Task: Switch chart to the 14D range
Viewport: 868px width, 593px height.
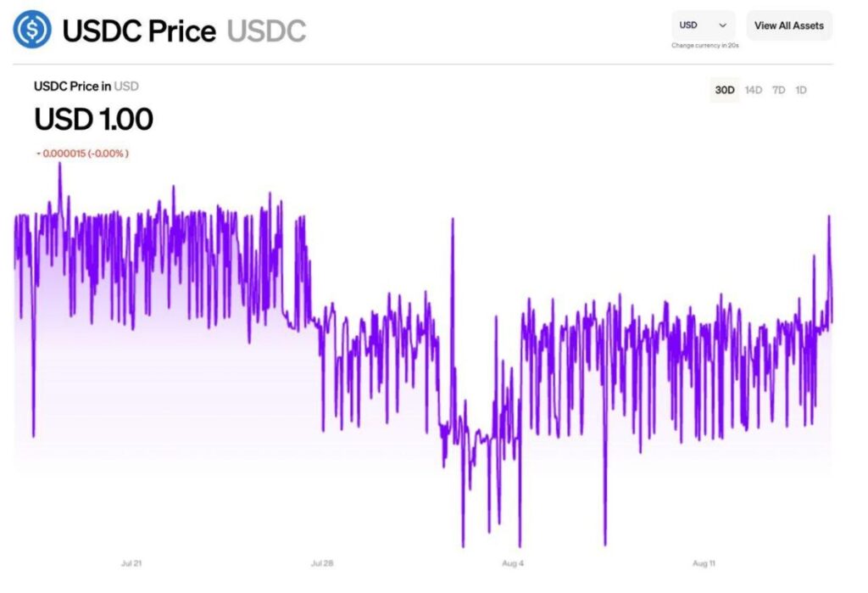Action: (753, 90)
